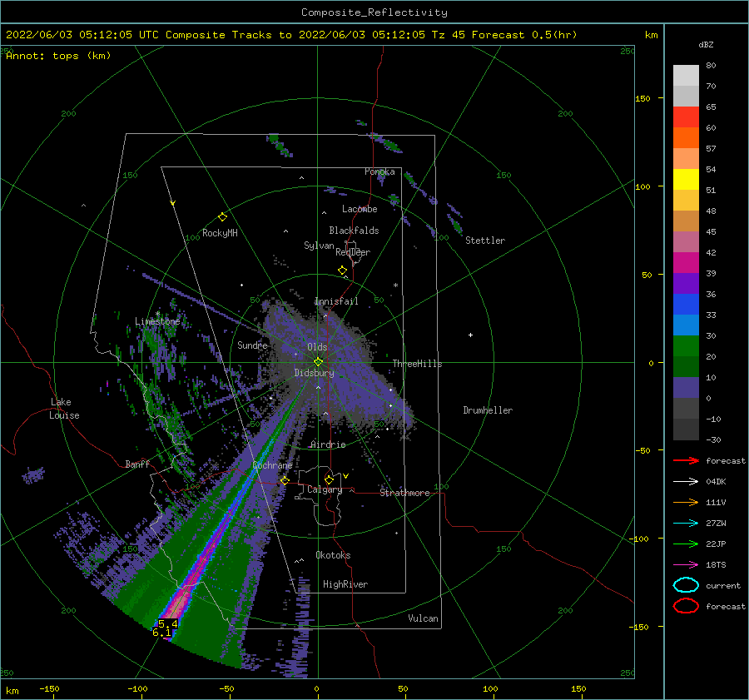Screen dimensions: 749x700
Task: Select the Airdrie label
Action: point(328,444)
